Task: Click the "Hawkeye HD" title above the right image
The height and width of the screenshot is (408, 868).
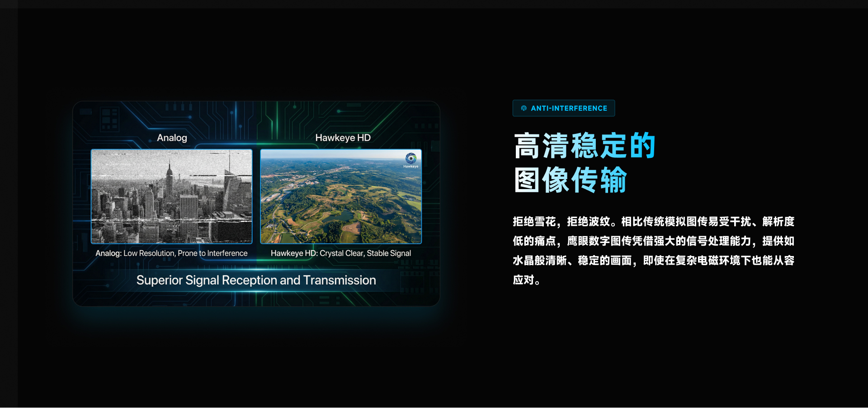Action: 343,138
